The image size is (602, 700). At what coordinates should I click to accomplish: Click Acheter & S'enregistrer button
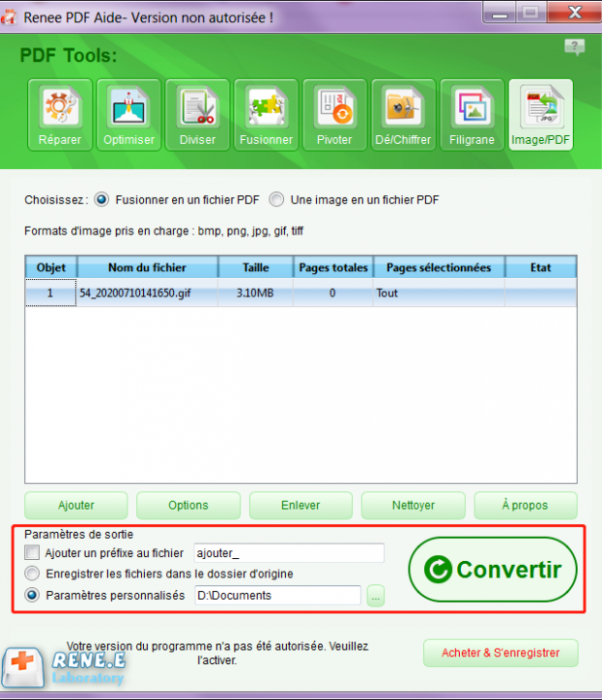coord(501,652)
